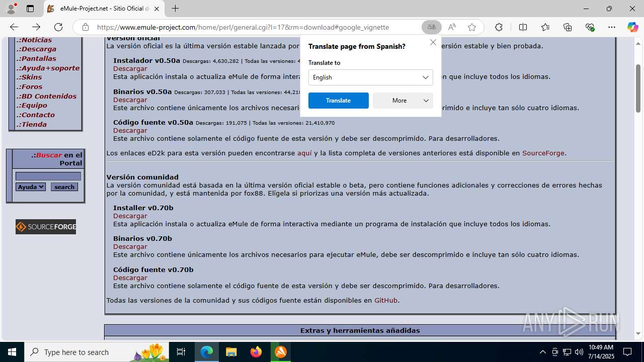Open Collections panel
Screen dimensions: 644x362
point(568,27)
